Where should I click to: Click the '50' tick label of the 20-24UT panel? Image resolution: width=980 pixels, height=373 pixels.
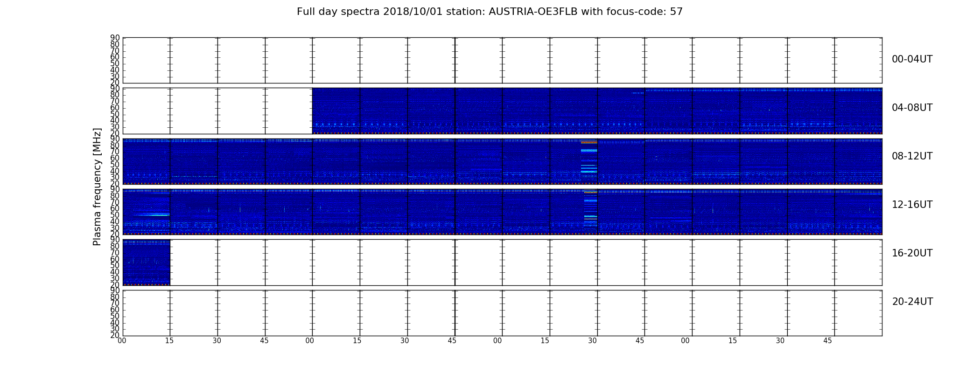click(115, 316)
